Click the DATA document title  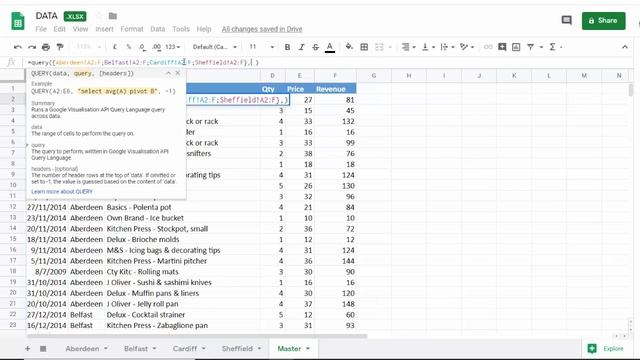coord(47,16)
